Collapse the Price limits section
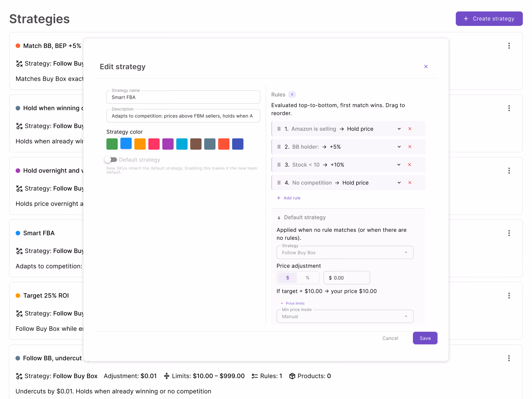The height and width of the screenshot is (399, 532). pos(293,303)
